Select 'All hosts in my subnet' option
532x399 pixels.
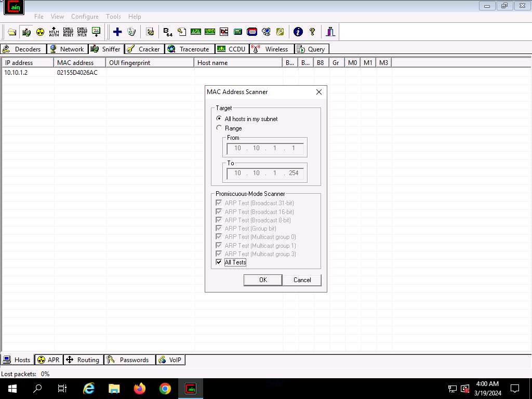coord(219,119)
